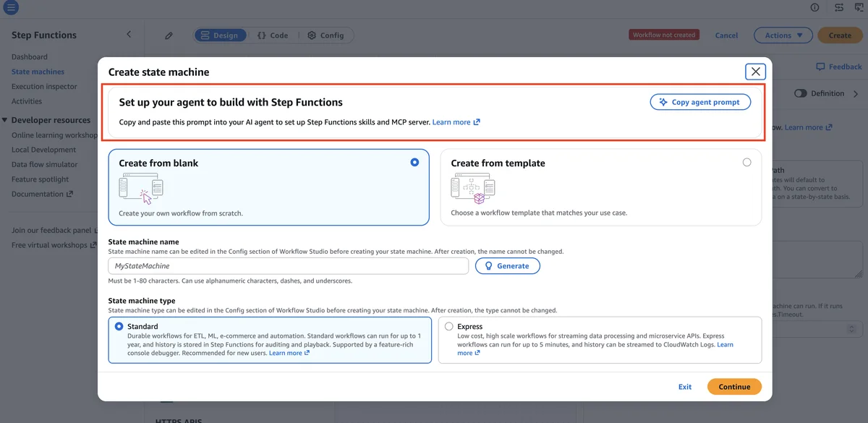Screen dimensions: 868x423
Task: Click the Copy agent prompt button
Action: tap(700, 102)
